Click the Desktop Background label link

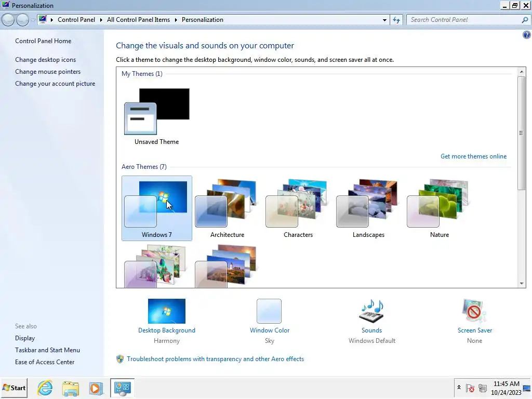coord(167,330)
